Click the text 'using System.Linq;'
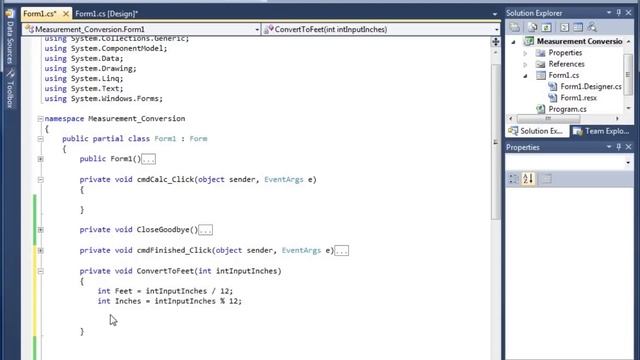 coord(84,78)
